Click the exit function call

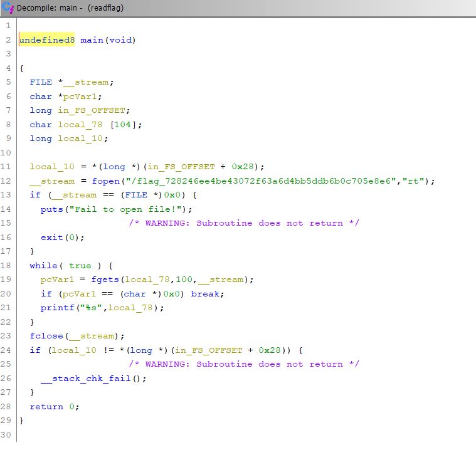point(51,238)
